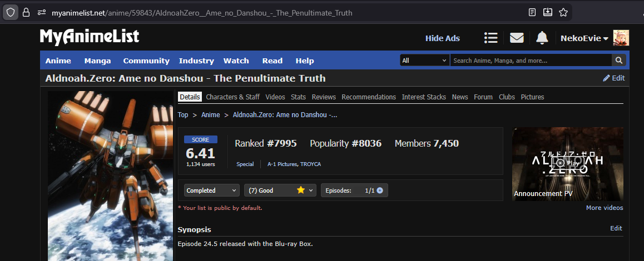Focus the Search Anime, Manga field
644x261 pixels.
[x=531, y=61]
